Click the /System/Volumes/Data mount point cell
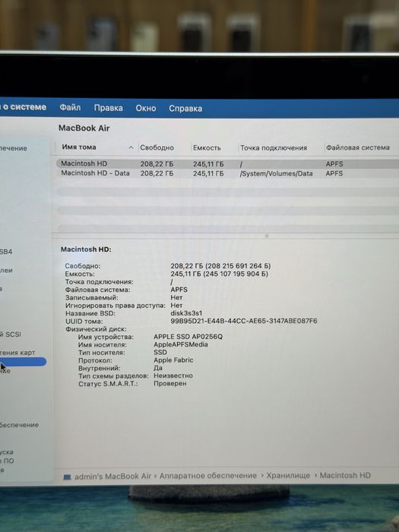This screenshot has height=532, width=399. pyautogui.click(x=276, y=173)
